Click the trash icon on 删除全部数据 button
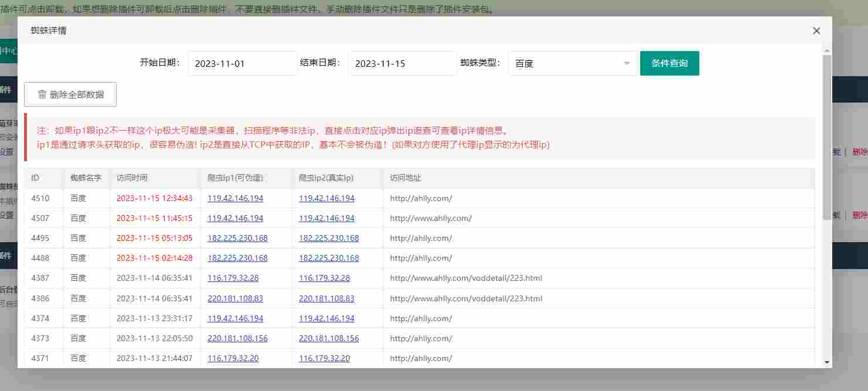The width and height of the screenshot is (868, 391). pyautogui.click(x=41, y=94)
